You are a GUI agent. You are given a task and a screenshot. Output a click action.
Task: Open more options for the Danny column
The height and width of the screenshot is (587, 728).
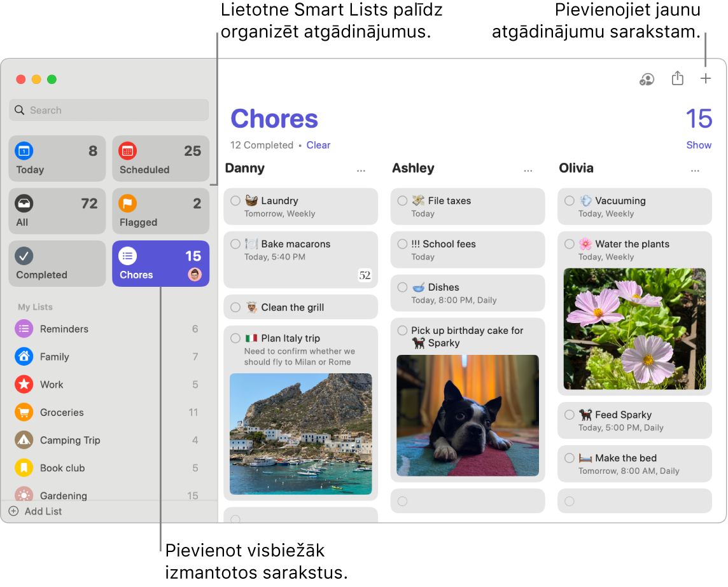(x=361, y=170)
